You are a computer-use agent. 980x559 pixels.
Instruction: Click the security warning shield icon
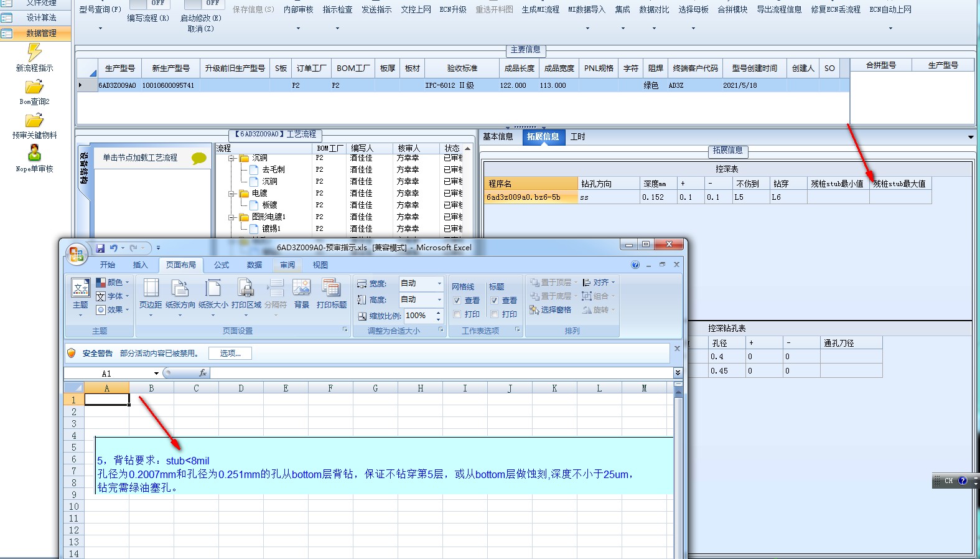72,353
